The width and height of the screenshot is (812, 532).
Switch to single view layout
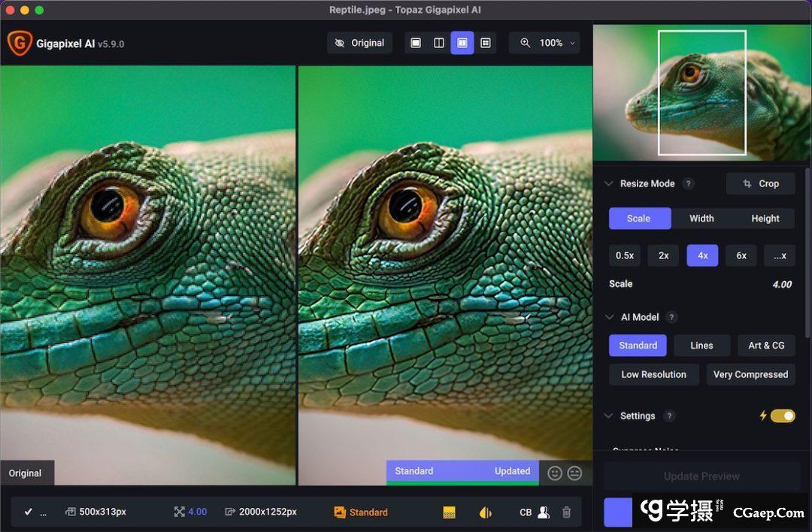coord(416,43)
